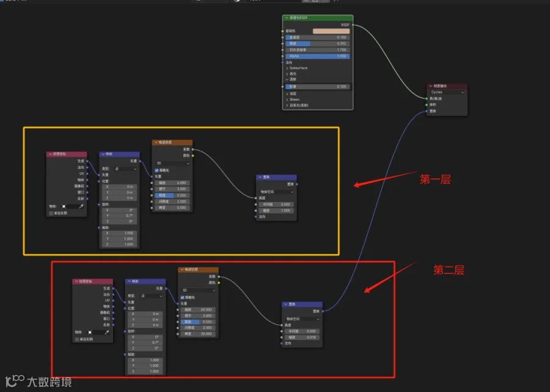Expand the Subsurface panel in the Principled BSDF
The width and height of the screenshot is (550, 392).
point(297,68)
